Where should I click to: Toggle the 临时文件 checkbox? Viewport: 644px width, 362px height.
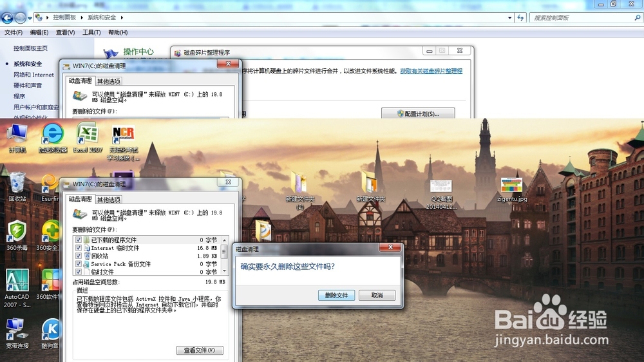[79, 272]
